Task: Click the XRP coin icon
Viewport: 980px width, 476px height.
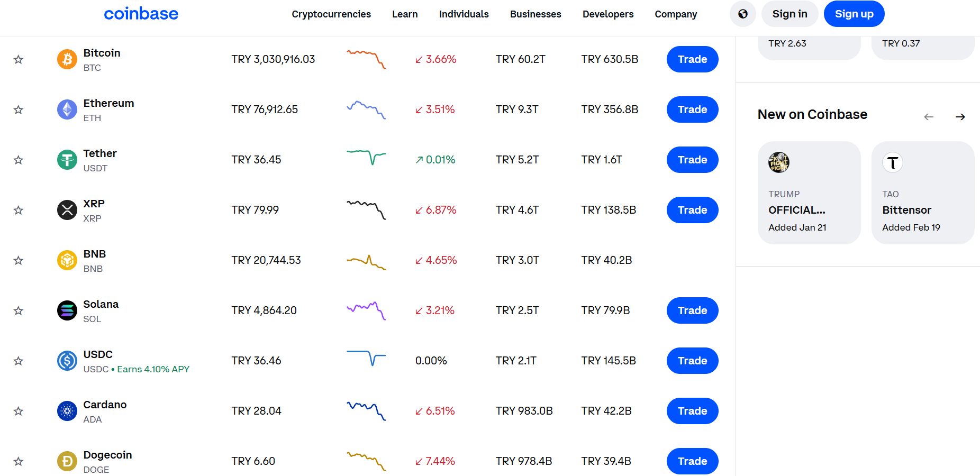Action: pos(67,210)
